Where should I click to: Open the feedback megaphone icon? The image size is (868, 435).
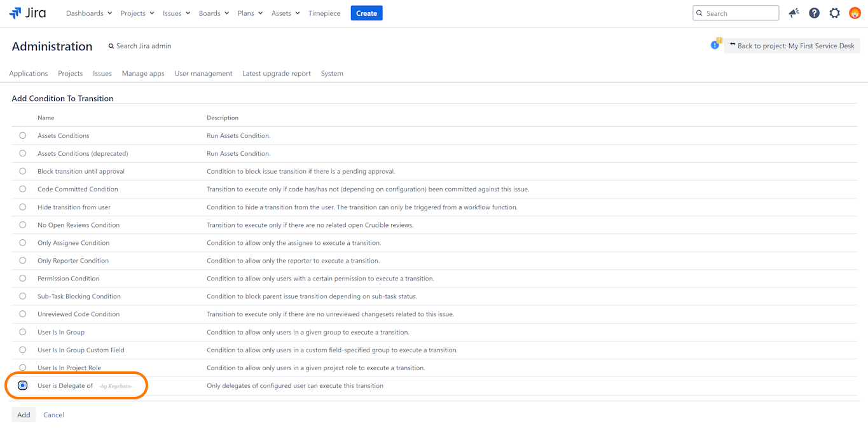coord(794,13)
